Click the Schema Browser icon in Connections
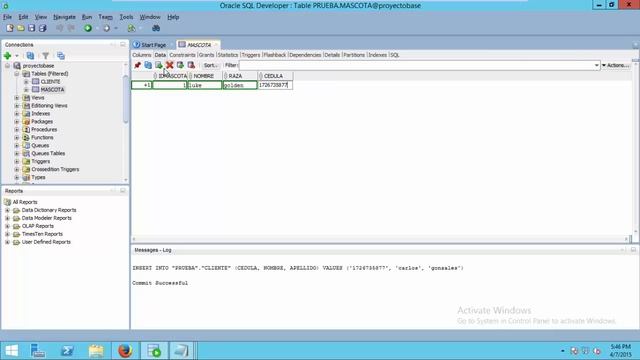 61,56
